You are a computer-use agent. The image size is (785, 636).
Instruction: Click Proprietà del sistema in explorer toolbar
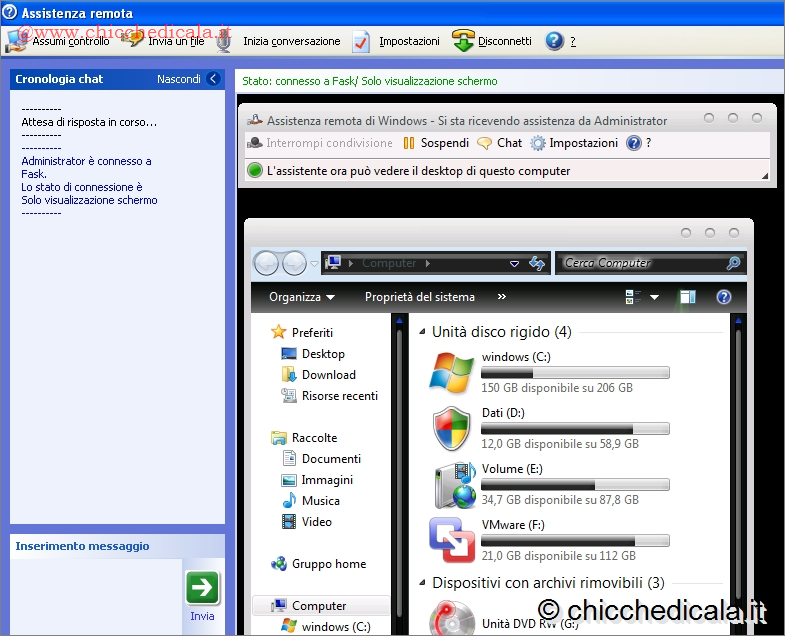click(419, 297)
